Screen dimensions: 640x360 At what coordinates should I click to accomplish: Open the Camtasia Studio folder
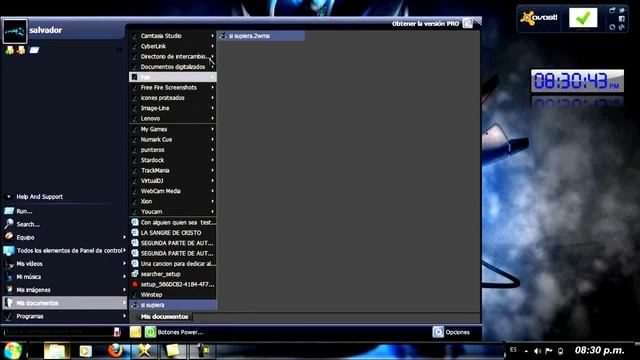coord(173,36)
